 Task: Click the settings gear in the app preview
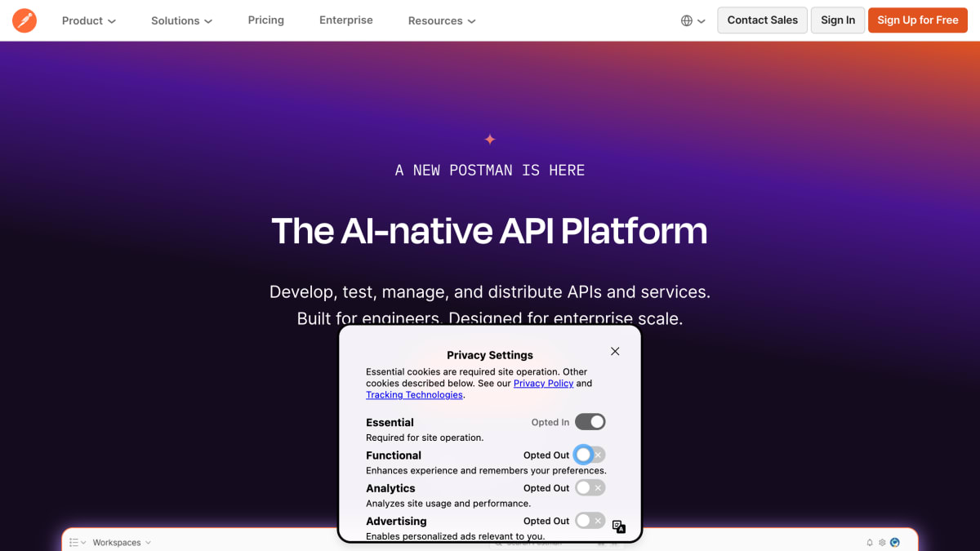pyautogui.click(x=882, y=543)
